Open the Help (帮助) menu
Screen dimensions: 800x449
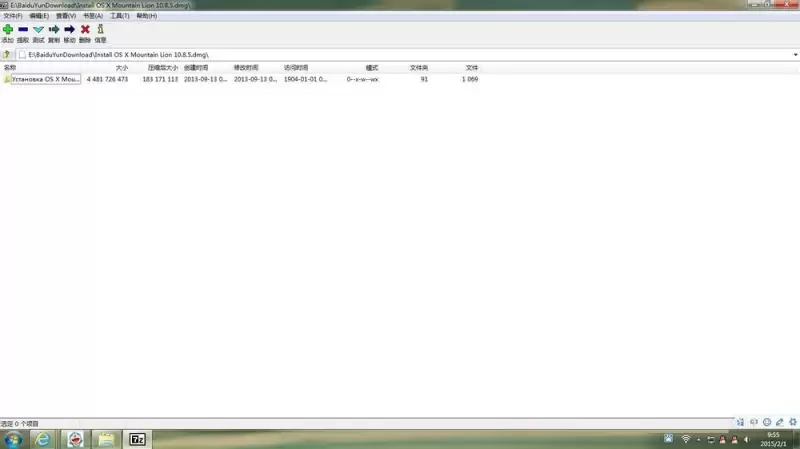click(x=146, y=16)
